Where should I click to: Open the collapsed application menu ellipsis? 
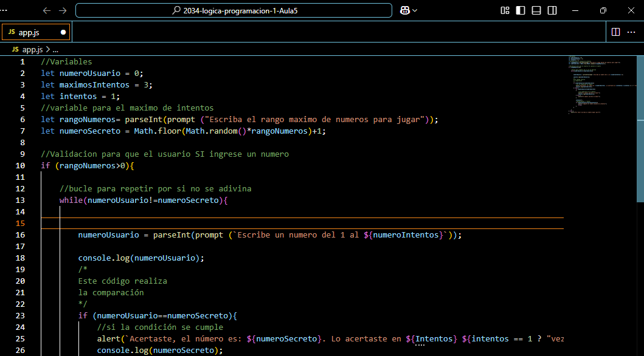coord(4,11)
